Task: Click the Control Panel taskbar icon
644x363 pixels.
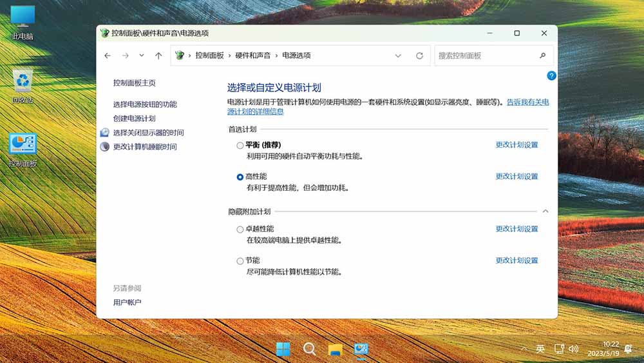Action: [x=361, y=349]
